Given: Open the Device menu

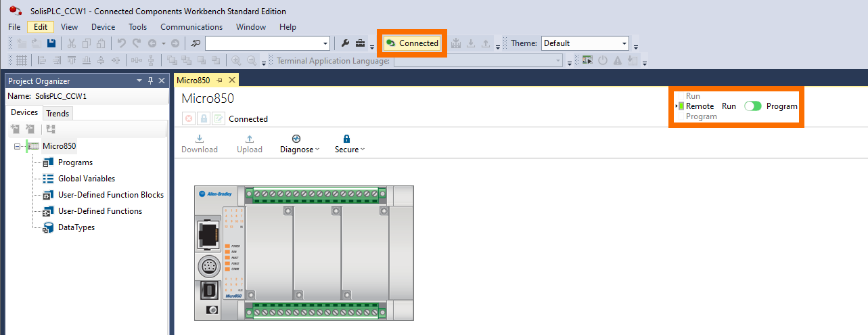Looking at the screenshot, I should click(104, 27).
